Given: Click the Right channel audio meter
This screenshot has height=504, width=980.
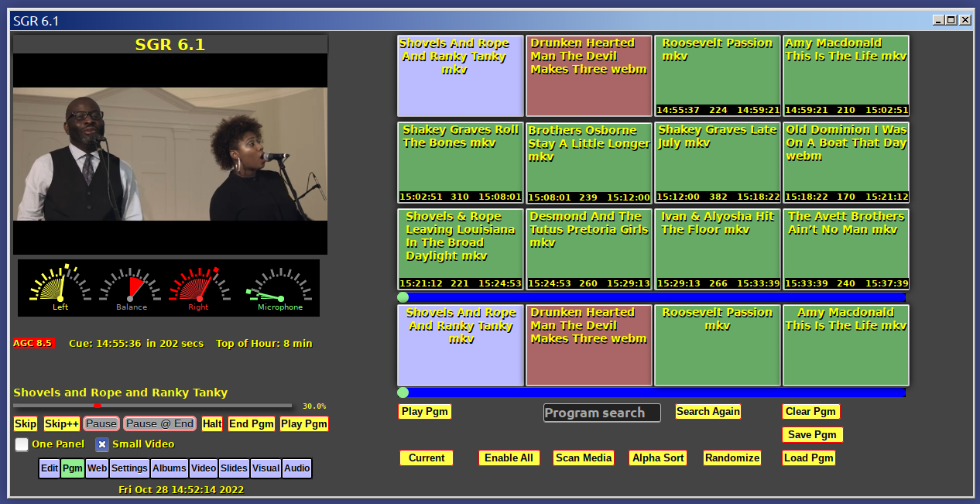Looking at the screenshot, I should click(199, 286).
